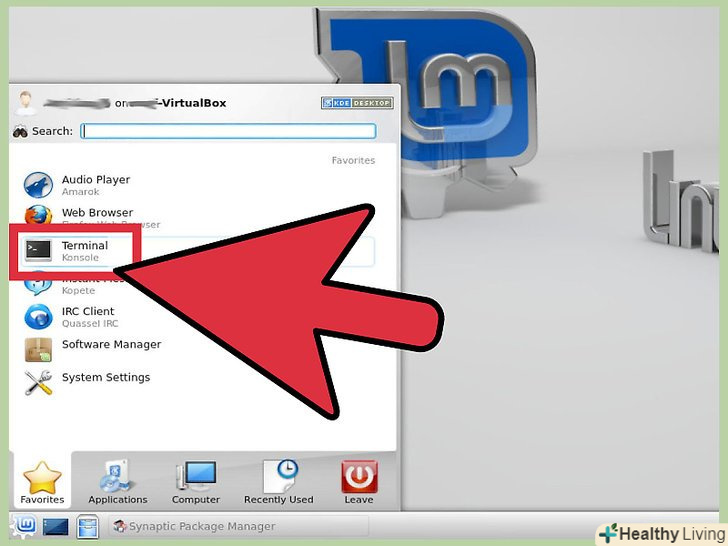Screen dimensions: 728x546
Task: Click the "IRC Client" label
Action: (88, 312)
